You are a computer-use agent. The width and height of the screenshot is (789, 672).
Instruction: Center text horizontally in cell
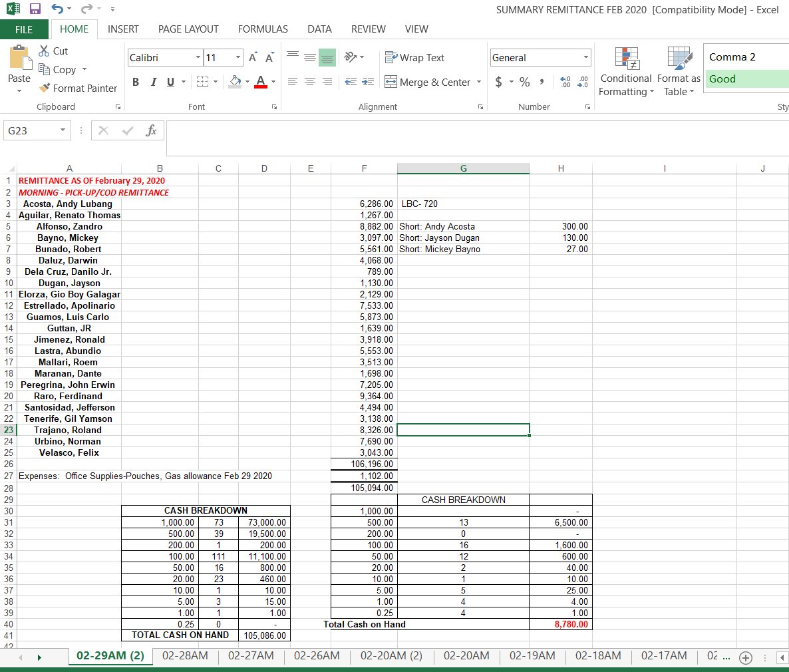click(310, 82)
